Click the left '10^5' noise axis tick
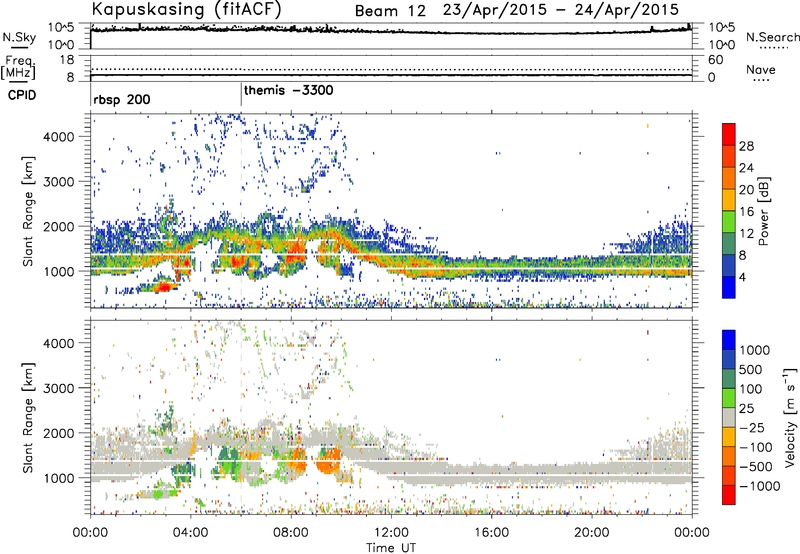This screenshot has width=800, height=554. [x=61, y=28]
